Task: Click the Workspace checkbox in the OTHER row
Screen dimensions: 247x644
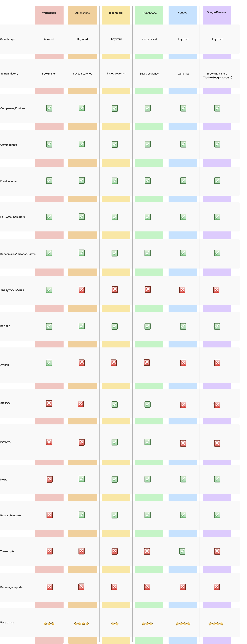Action: tap(49, 363)
